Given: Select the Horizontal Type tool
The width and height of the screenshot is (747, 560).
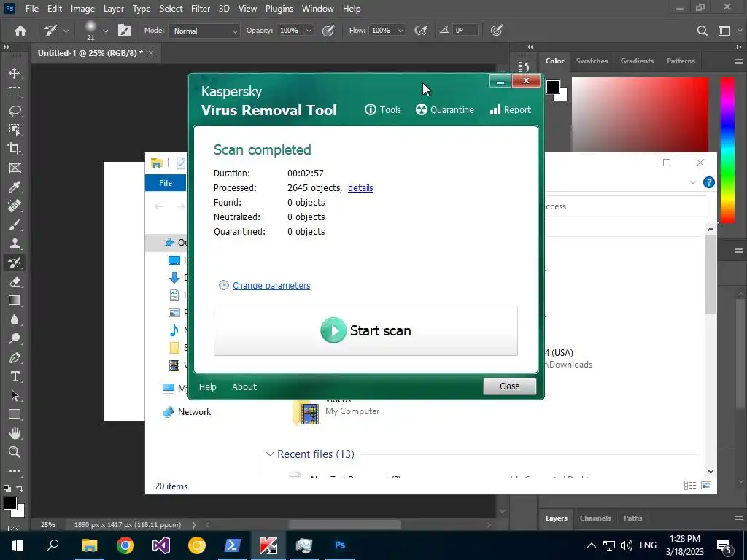Looking at the screenshot, I should click(x=15, y=377).
